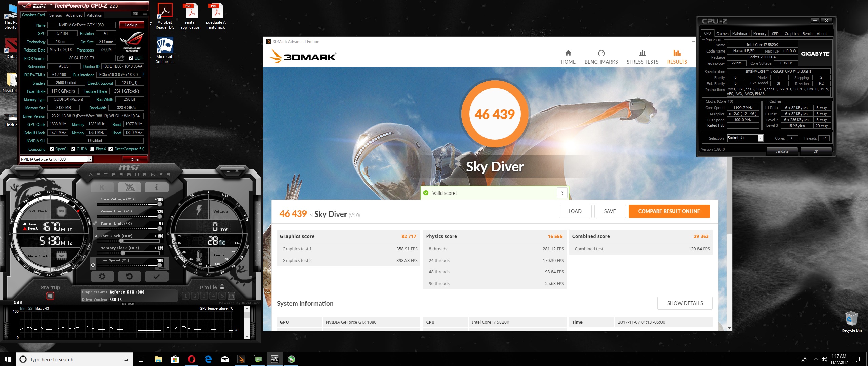Open CPU-Z Bench tab
This screenshot has height=366, width=868.
pyautogui.click(x=807, y=34)
